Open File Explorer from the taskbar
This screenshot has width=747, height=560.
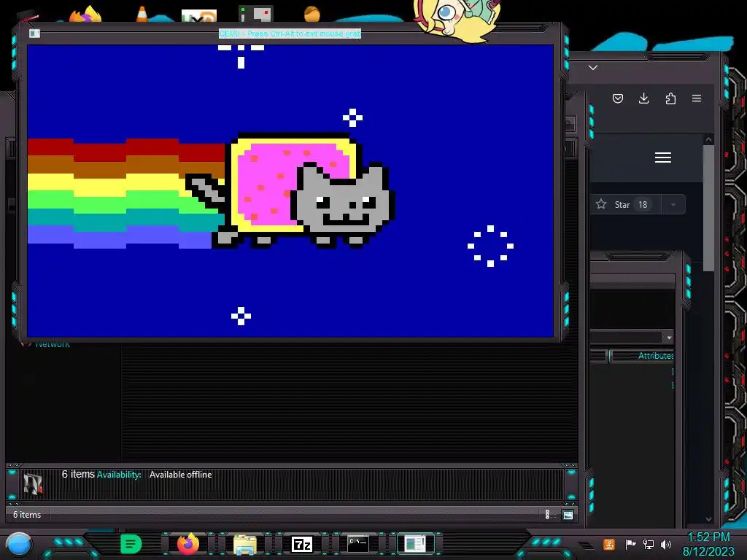[x=245, y=545]
